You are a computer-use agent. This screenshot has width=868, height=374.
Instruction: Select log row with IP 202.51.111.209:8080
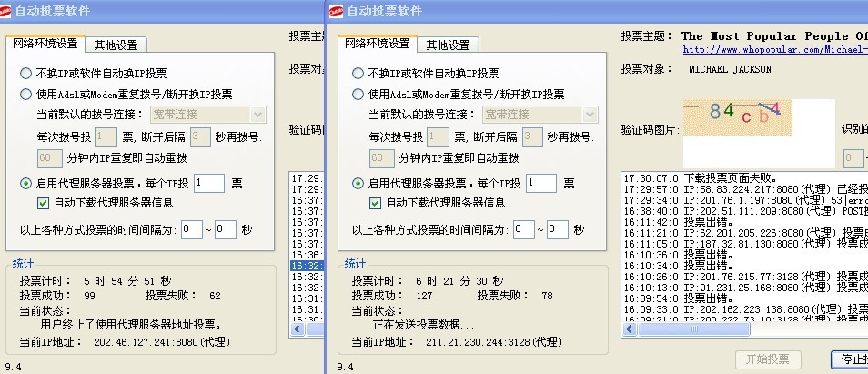click(744, 211)
